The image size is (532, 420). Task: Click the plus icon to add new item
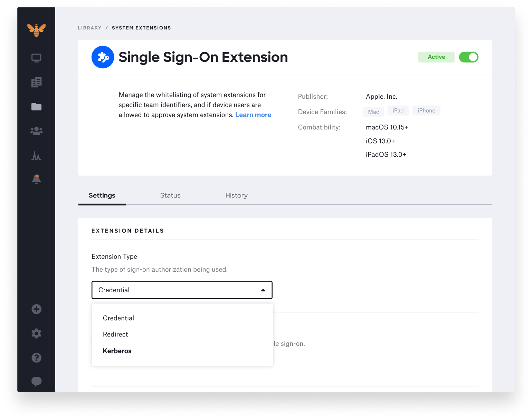point(37,309)
